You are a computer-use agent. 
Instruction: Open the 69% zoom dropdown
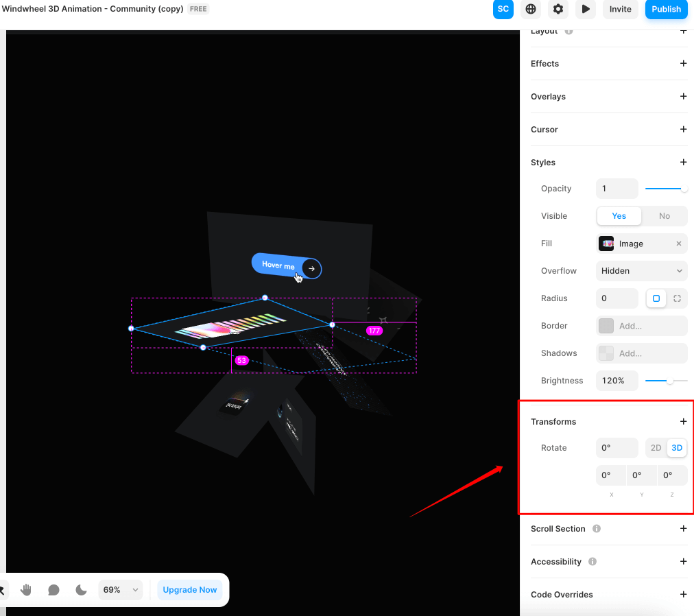pyautogui.click(x=121, y=590)
